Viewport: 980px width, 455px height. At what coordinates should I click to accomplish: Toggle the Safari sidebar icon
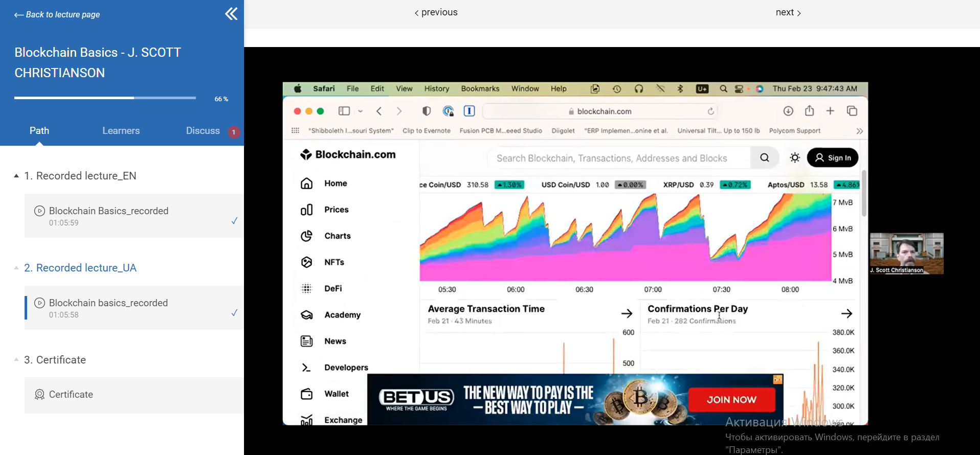coord(344,111)
